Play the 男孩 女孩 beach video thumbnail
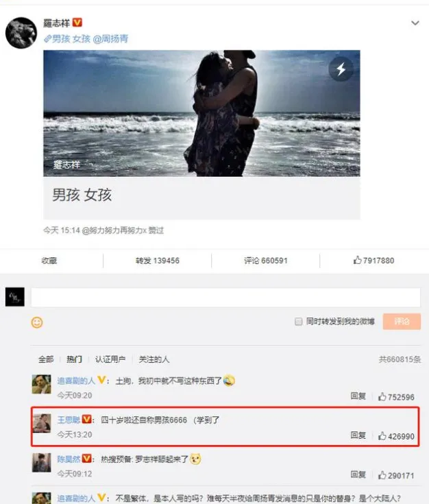The width and height of the screenshot is (429, 504). (201, 113)
